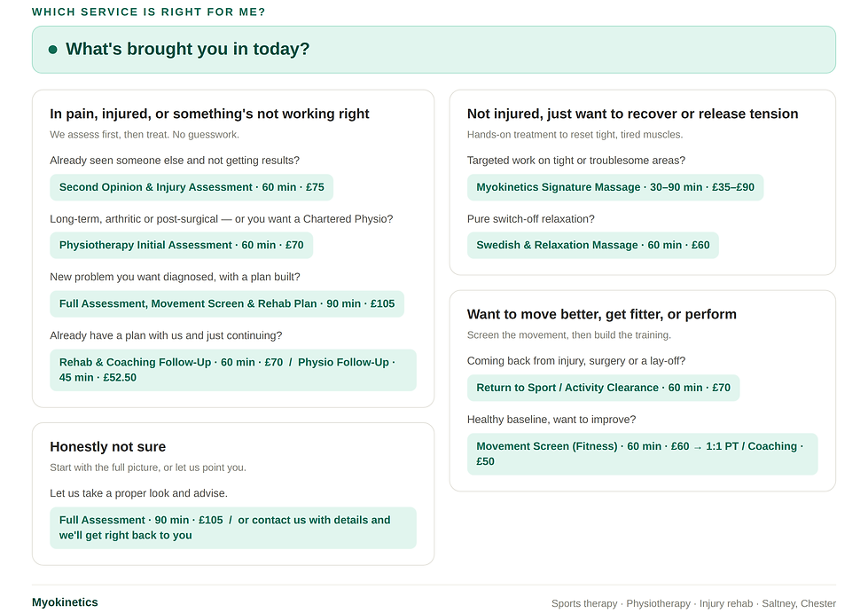Click Which Service Is Right For Me label
Image resolution: width=868 pixels, height=613 pixels.
point(149,12)
